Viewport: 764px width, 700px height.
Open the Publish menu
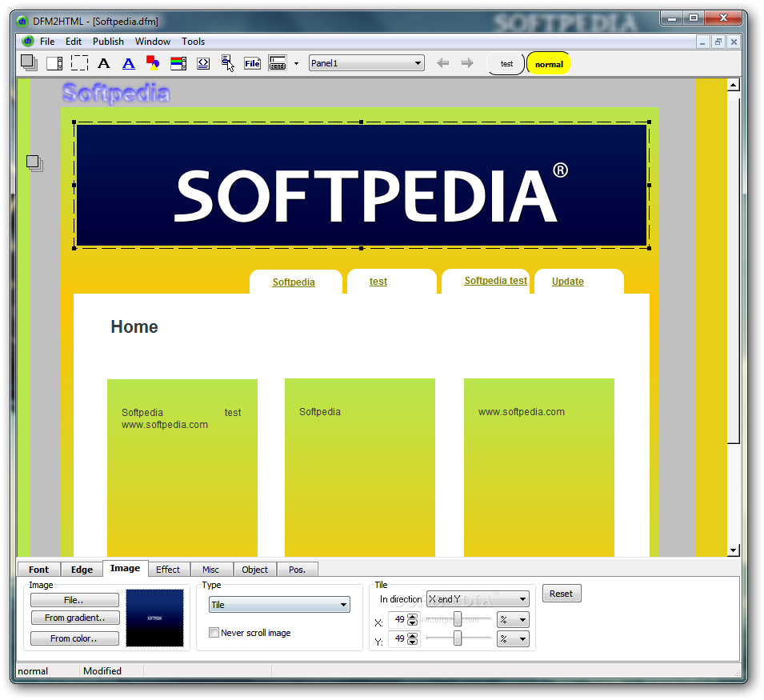point(108,42)
